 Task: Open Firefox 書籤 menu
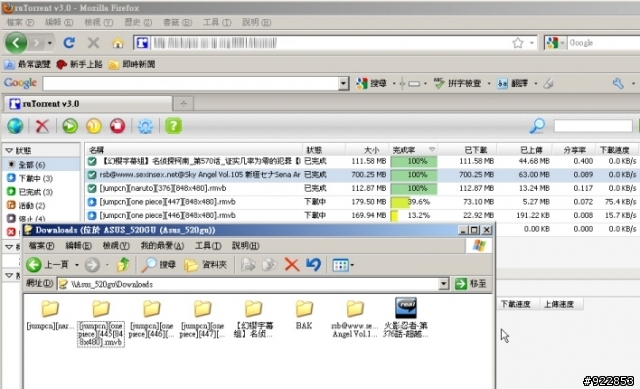[177, 22]
